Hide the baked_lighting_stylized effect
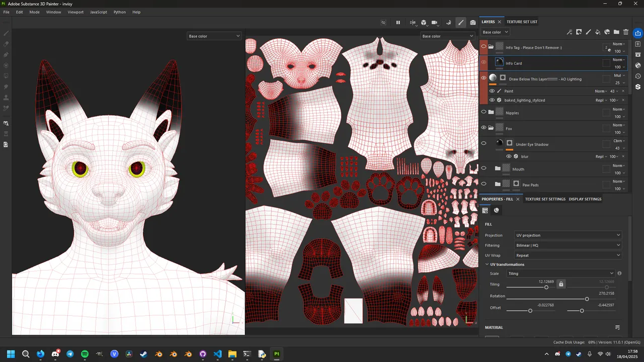Viewport: 644px width, 362px height. (492, 100)
